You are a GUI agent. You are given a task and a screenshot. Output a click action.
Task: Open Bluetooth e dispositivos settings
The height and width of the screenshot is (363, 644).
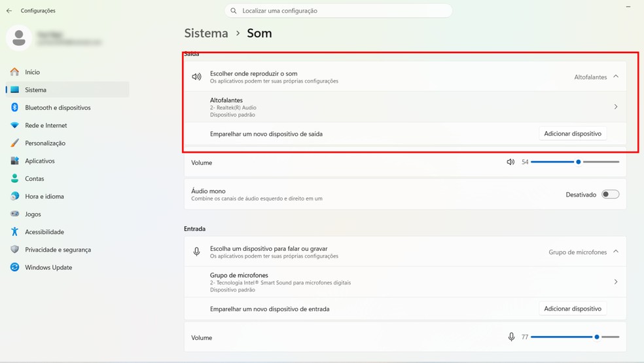(68, 107)
